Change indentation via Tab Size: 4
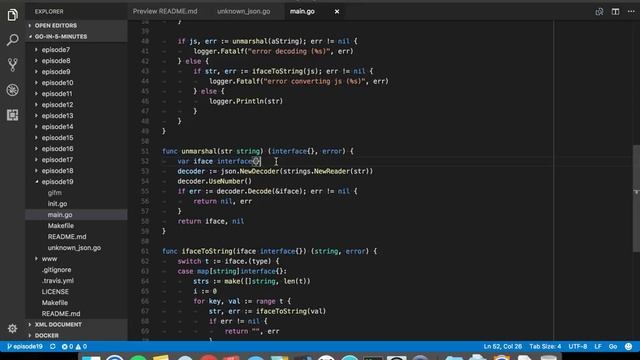This screenshot has height=360, width=640. (x=545, y=347)
